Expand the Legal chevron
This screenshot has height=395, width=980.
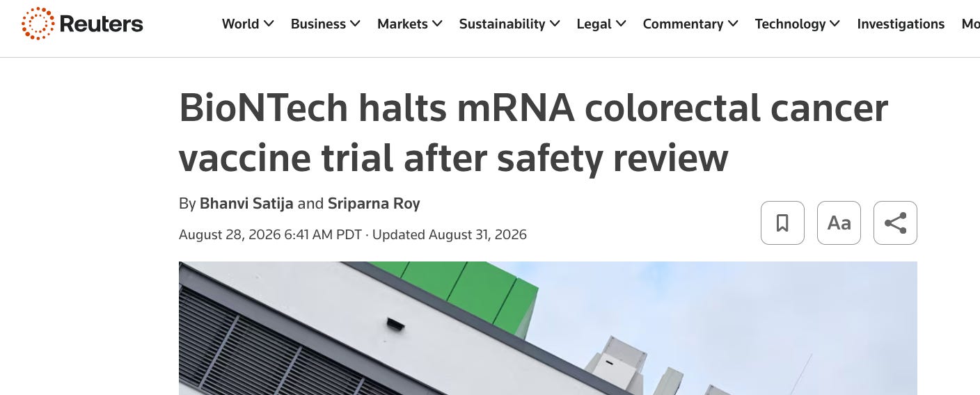[621, 24]
